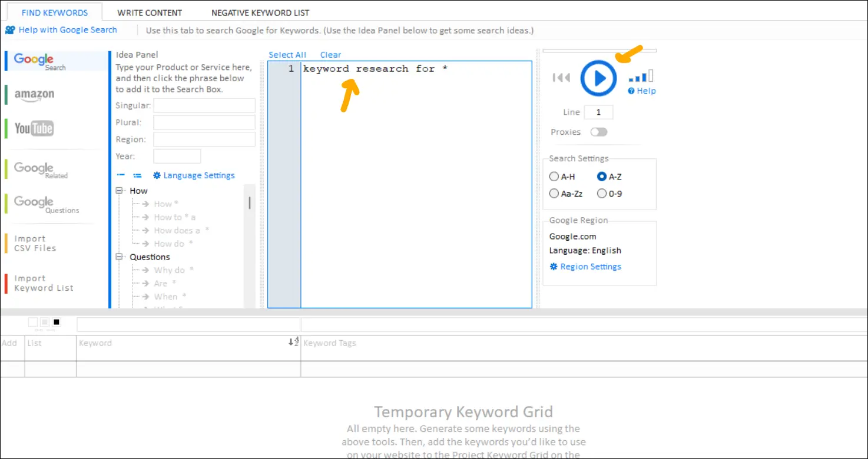This screenshot has width=868, height=459.
Task: Click Clear above search box
Action: [x=330, y=55]
